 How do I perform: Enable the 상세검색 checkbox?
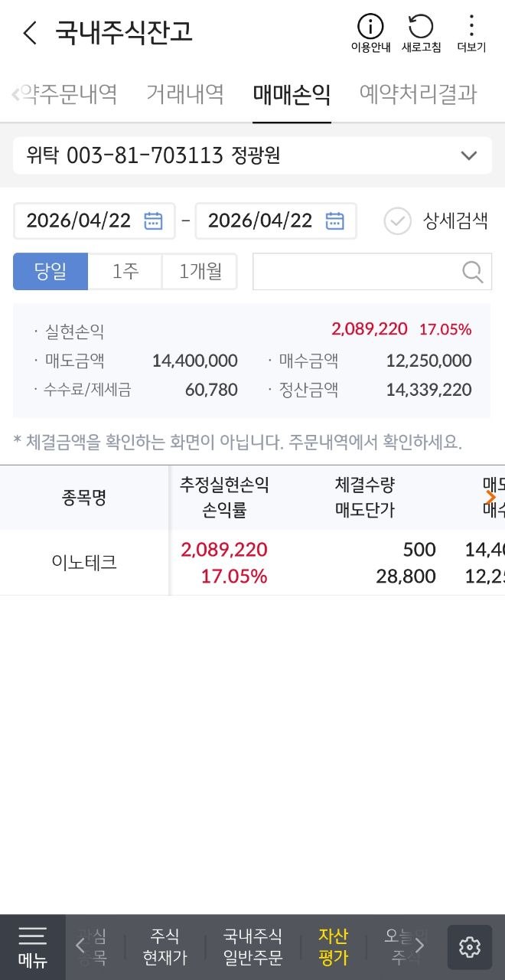398,221
